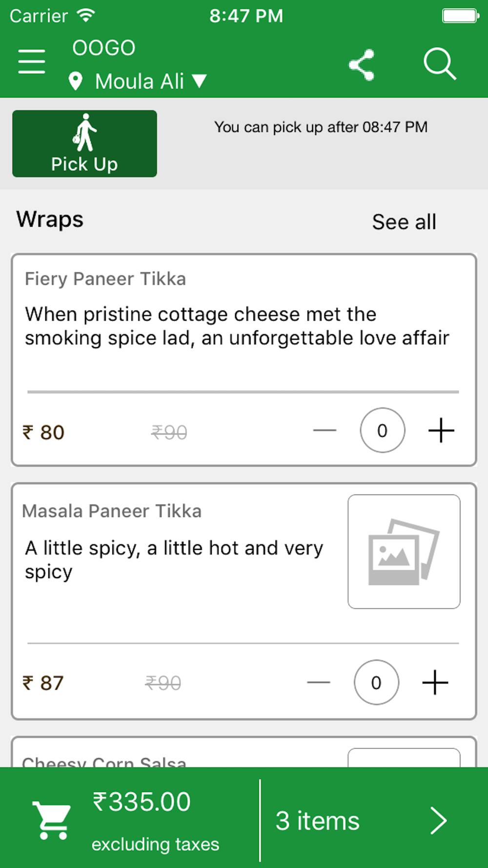This screenshot has width=488, height=868.
Task: Tap the Fiery Paneer Tikka quantity circle
Action: [383, 430]
